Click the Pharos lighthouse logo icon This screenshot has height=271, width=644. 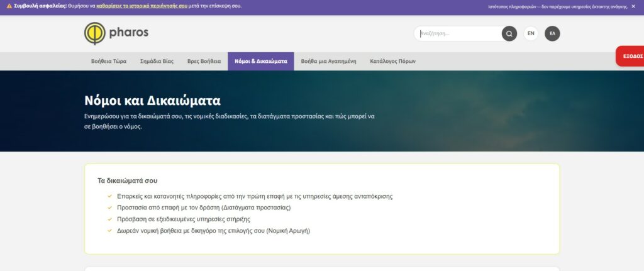coord(95,33)
